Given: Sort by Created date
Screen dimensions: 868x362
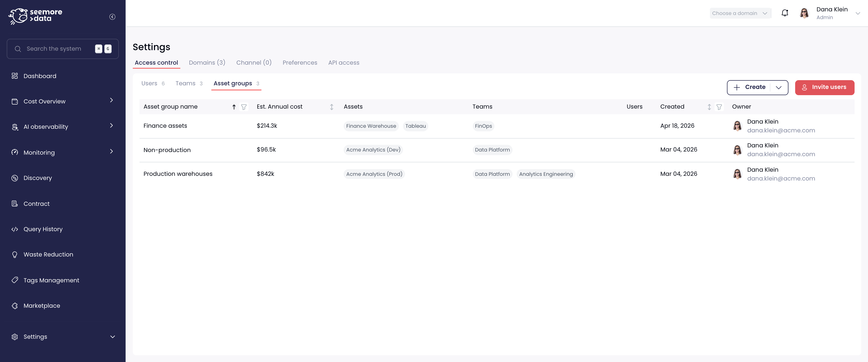Looking at the screenshot, I should click(709, 107).
